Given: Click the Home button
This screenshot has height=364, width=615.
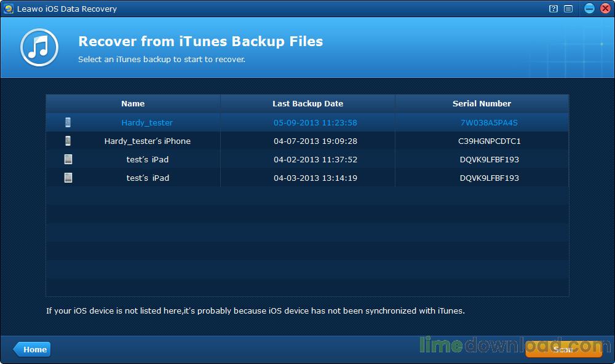Looking at the screenshot, I should (32, 349).
